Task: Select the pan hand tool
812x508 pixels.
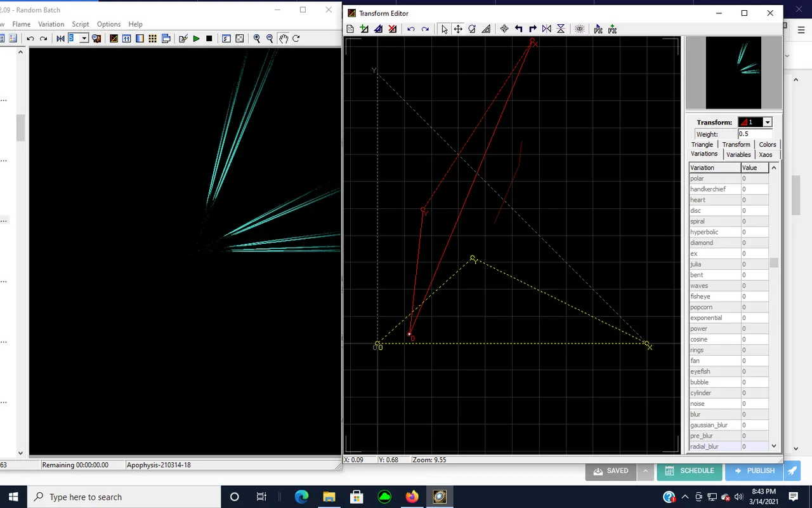Action: tap(283, 39)
